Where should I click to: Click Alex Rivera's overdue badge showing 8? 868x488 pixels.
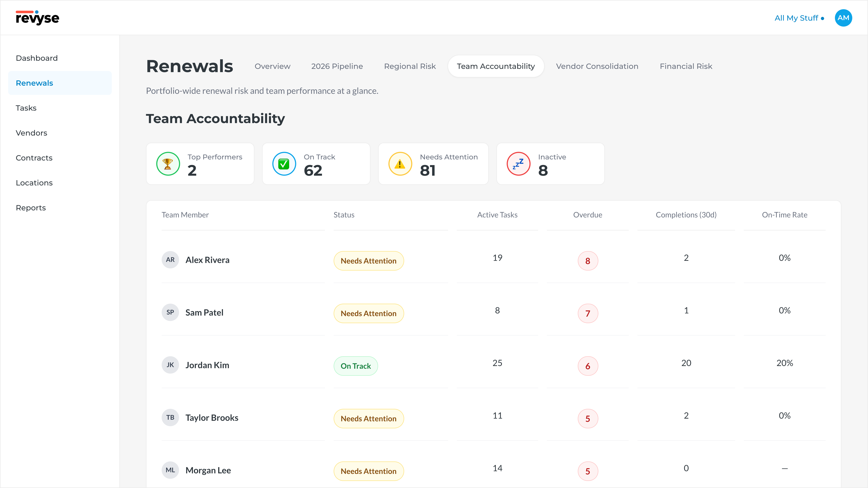588,261
